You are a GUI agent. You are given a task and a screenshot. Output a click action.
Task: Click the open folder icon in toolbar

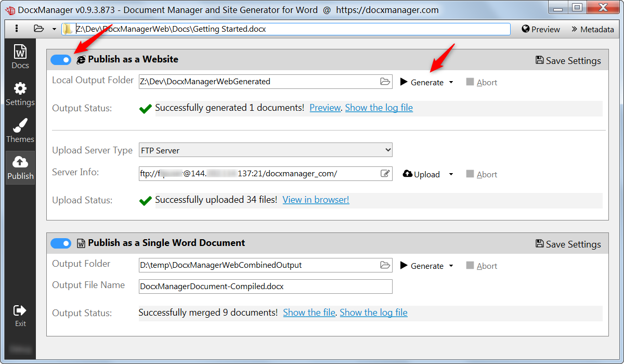click(x=39, y=29)
